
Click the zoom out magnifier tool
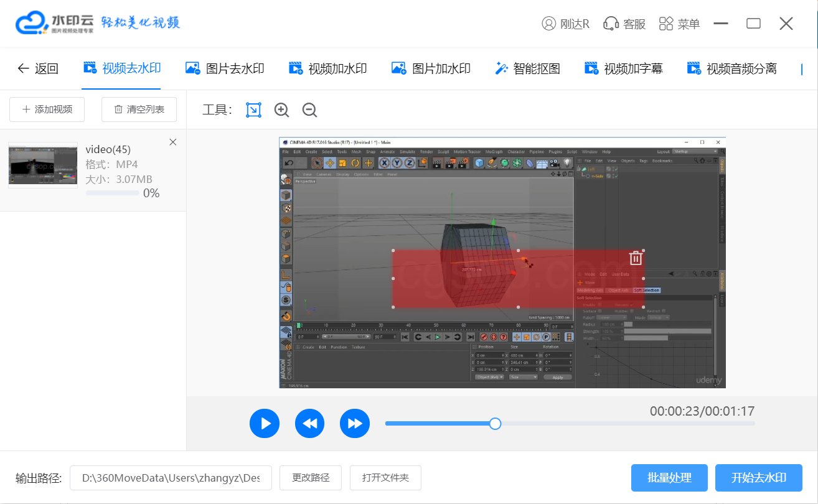(x=309, y=110)
